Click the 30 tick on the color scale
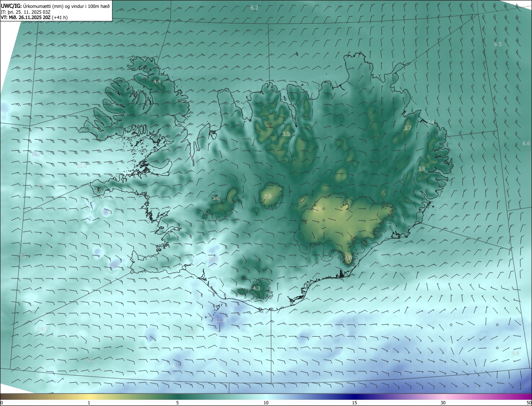 coord(443,403)
